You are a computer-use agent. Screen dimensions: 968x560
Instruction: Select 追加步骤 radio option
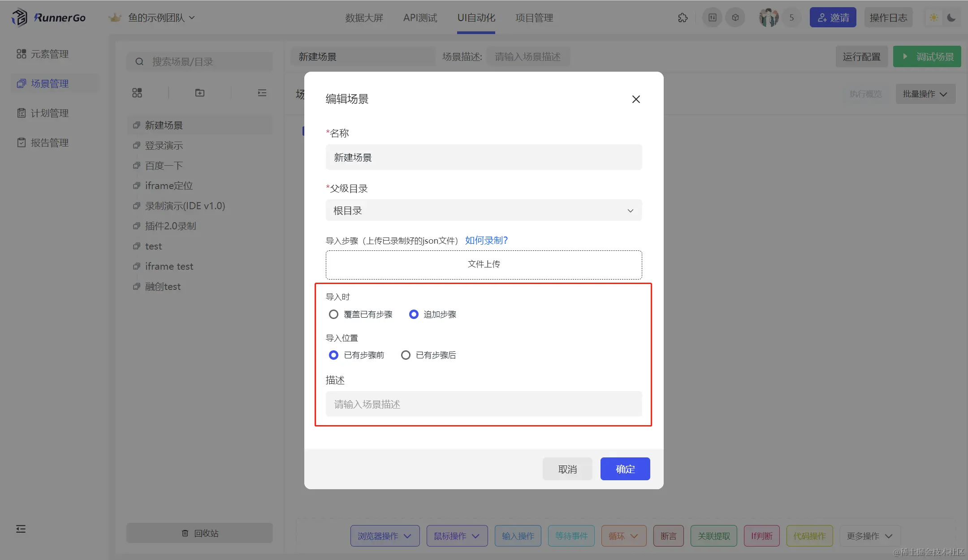[x=414, y=314]
